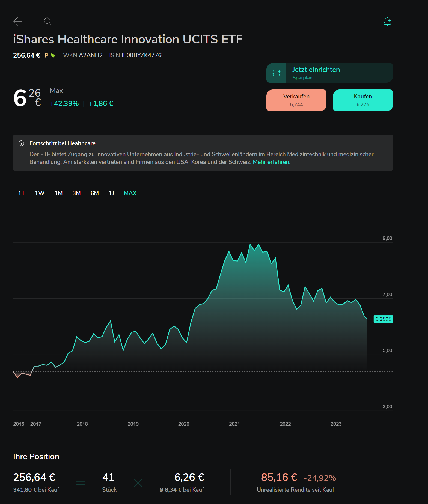
Task: Open the Mehr erfahren link
Action: tap(272, 162)
